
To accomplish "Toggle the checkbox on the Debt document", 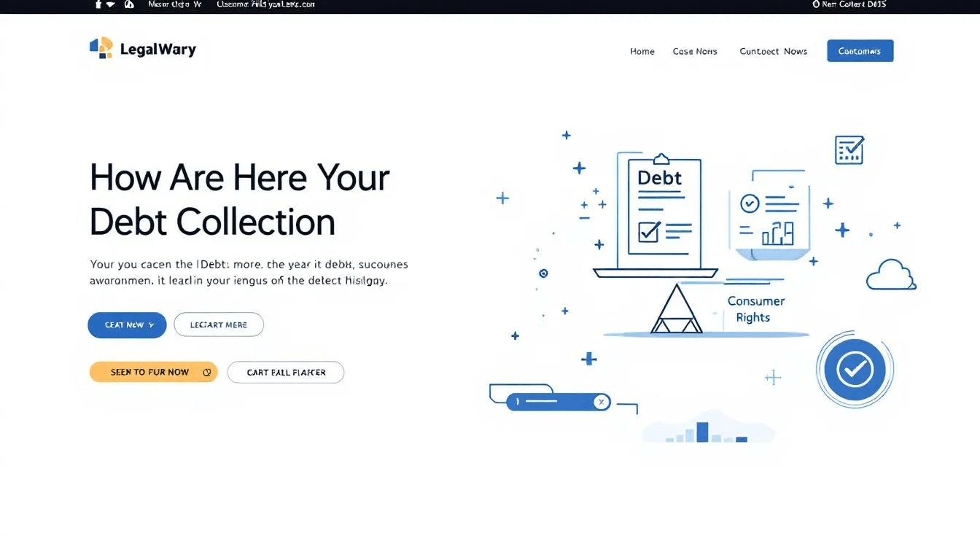I will (x=647, y=232).
